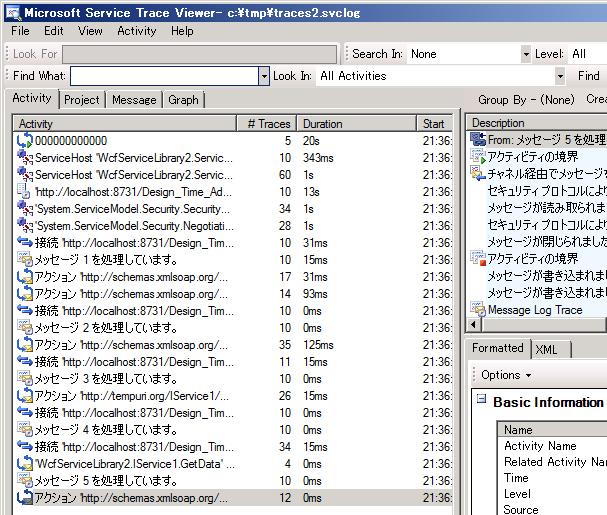Select the メッセージが読み取られま trace row
This screenshot has width=607, height=515.
[x=546, y=207]
